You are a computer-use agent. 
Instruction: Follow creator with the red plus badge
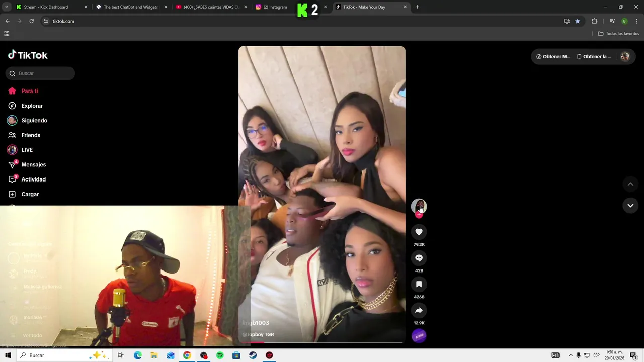click(x=419, y=215)
